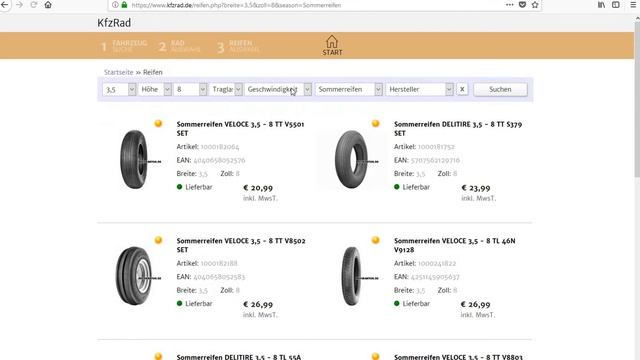Click the browser back arrow
Viewport: 640px width, 360px height.
click(4, 5)
